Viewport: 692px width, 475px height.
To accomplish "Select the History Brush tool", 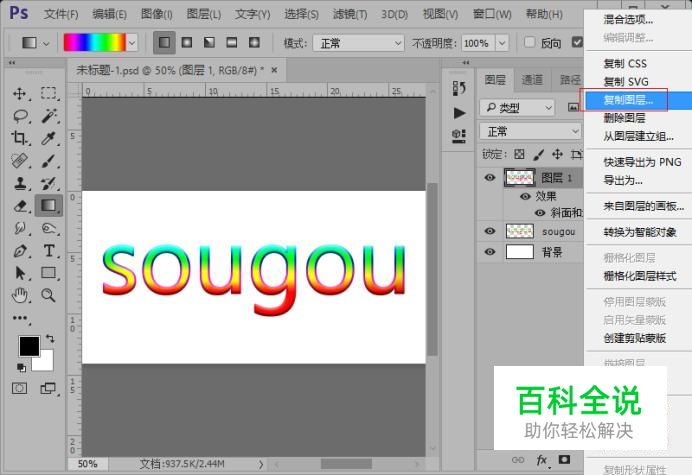I will (49, 183).
